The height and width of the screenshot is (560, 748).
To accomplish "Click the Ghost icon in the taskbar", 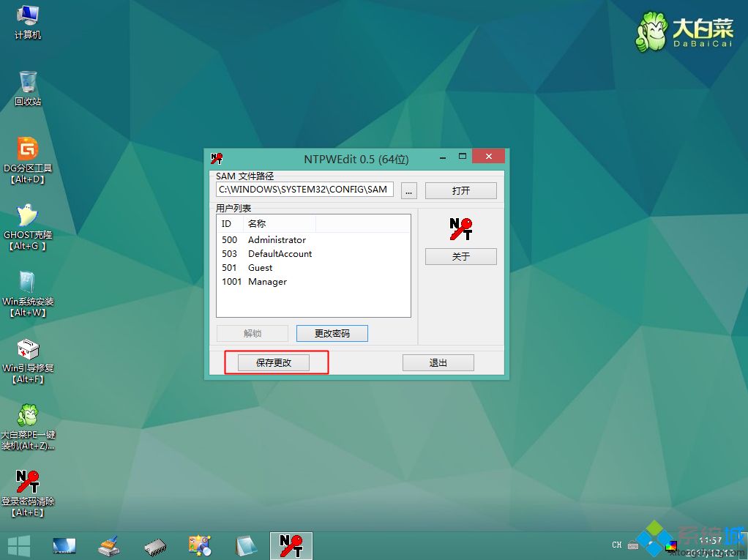I will click(109, 545).
